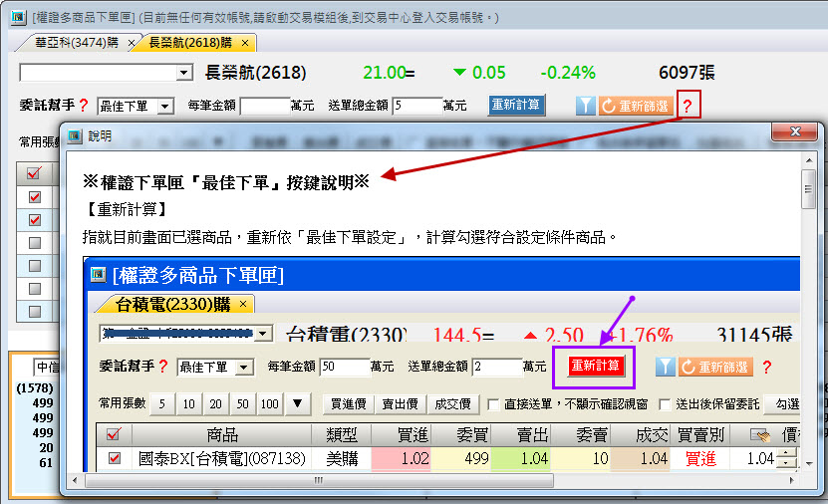The width and height of the screenshot is (828, 504).
Task: Close the 台積電(2330)購 tab in illustration
Action: point(243,304)
